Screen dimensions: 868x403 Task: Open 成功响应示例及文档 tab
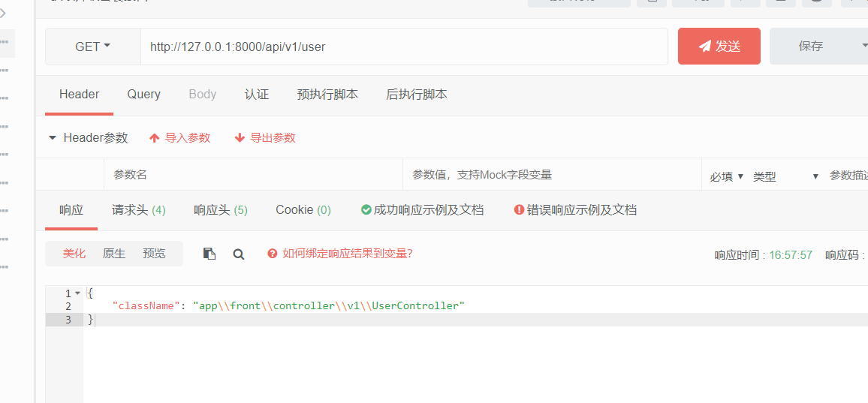tap(423, 210)
